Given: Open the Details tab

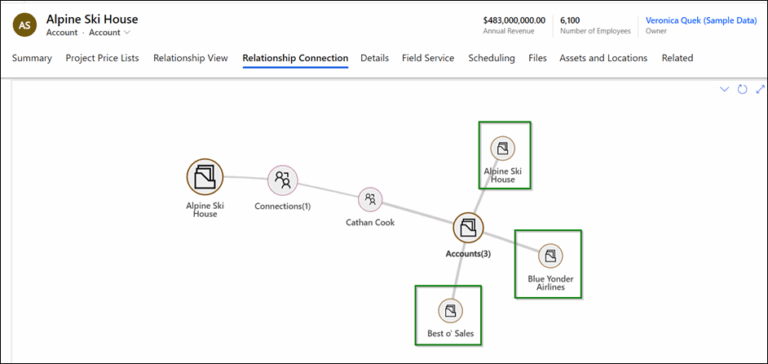Looking at the screenshot, I should [375, 58].
